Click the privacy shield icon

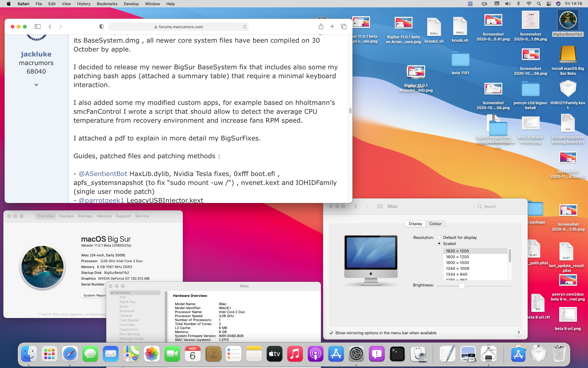click(102, 27)
